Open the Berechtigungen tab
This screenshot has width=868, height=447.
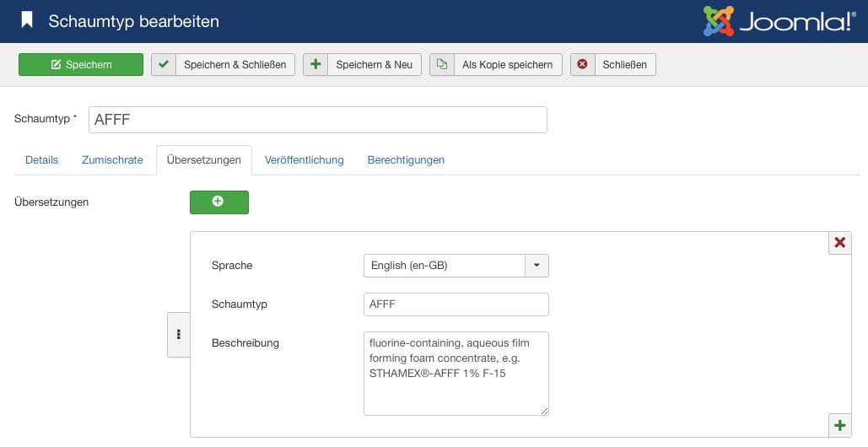406,160
